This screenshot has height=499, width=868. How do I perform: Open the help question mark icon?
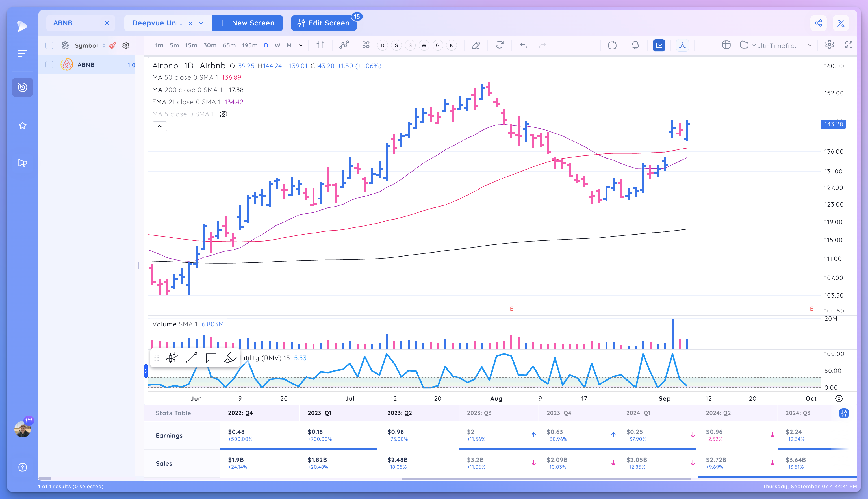23,467
